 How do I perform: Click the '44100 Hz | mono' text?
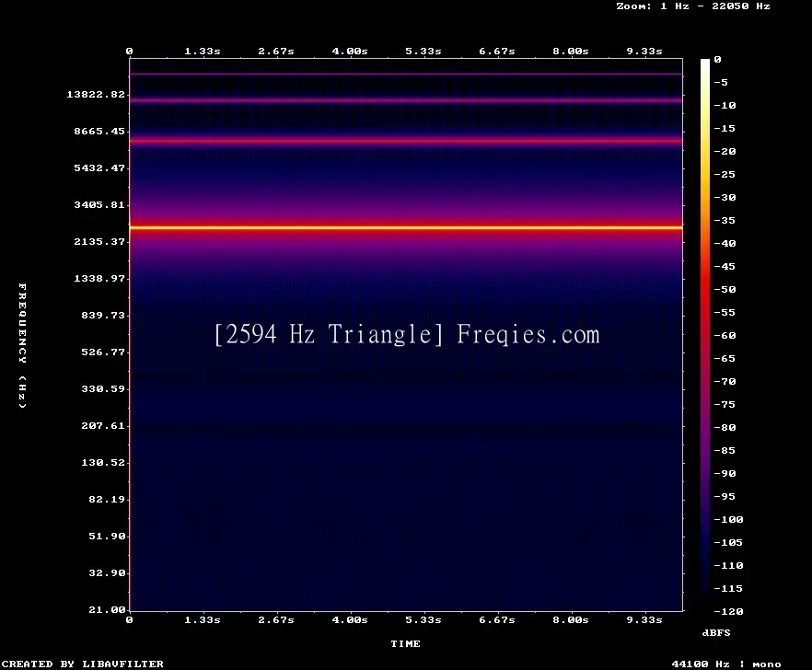[x=726, y=664]
